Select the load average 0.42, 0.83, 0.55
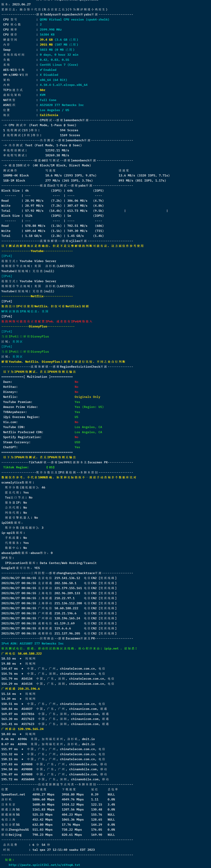The image size is (211, 868). [x=54, y=60]
